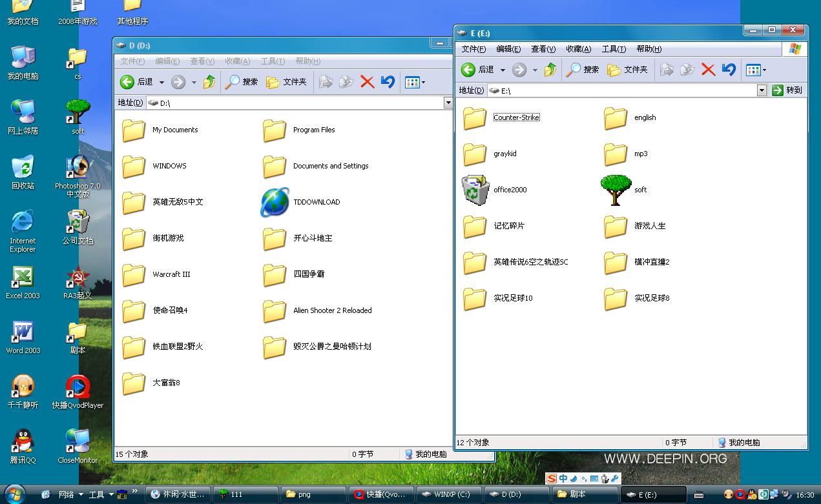
Task: Click the Windows Start orb
Action: [14, 494]
